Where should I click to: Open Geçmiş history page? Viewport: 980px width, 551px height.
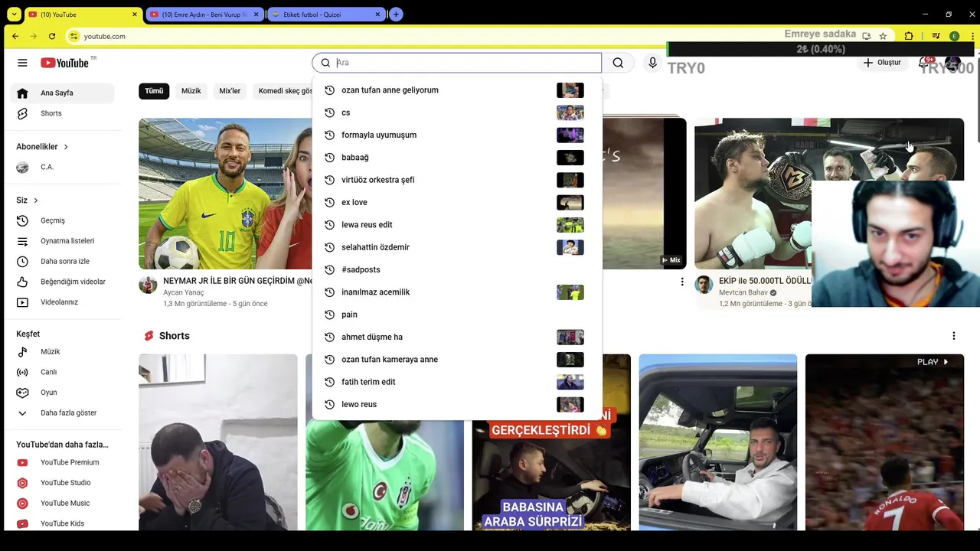(62, 220)
